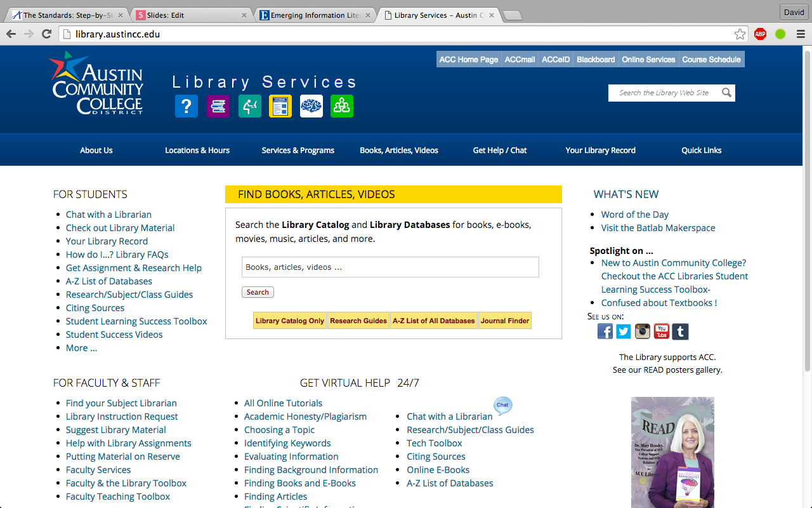Click the Journal Finder button

pyautogui.click(x=505, y=321)
